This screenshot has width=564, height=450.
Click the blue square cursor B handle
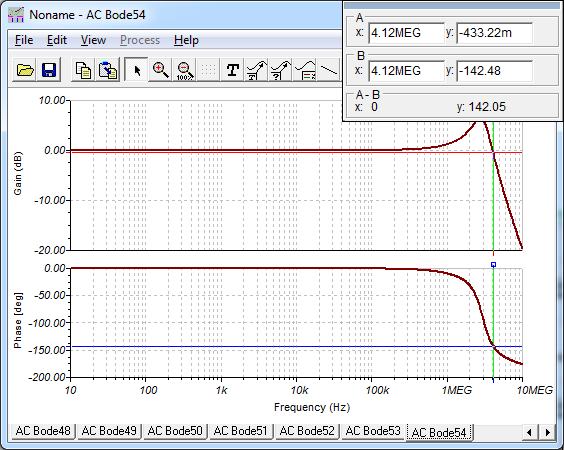(x=494, y=265)
